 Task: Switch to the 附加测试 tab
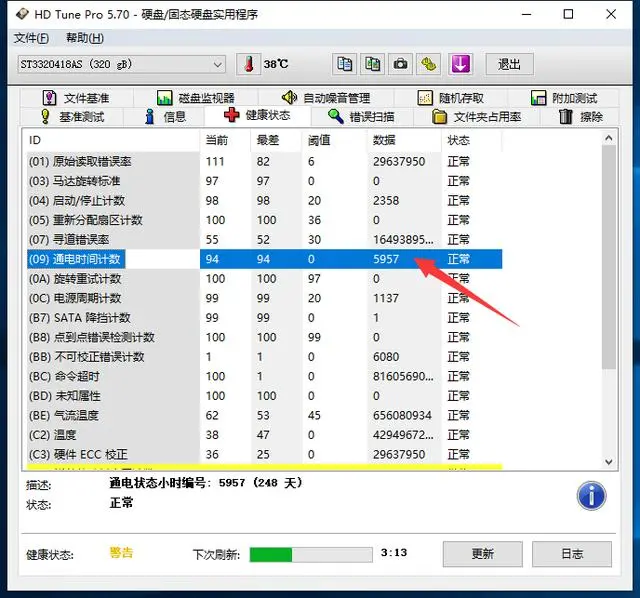[x=564, y=98]
